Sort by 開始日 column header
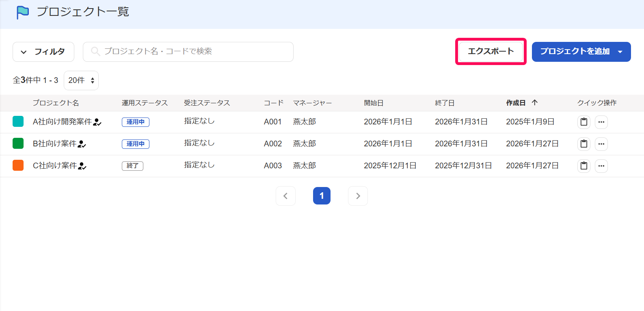 point(374,103)
